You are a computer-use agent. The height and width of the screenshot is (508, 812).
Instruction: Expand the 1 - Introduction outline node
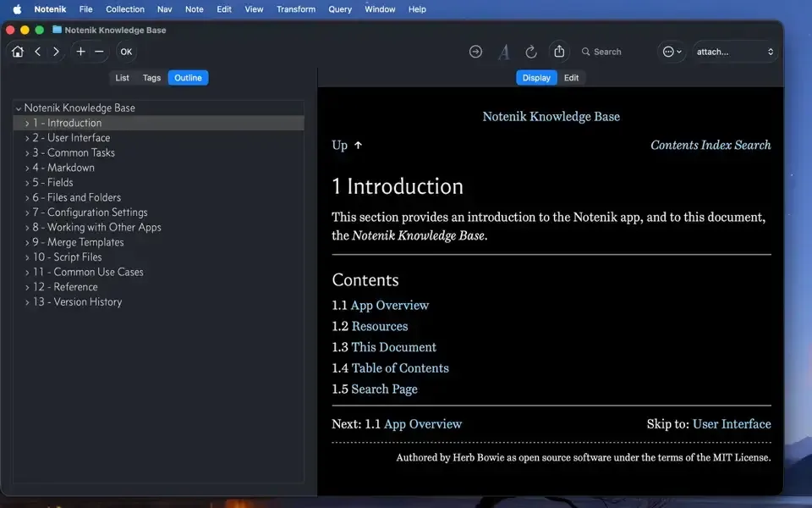[x=27, y=124]
